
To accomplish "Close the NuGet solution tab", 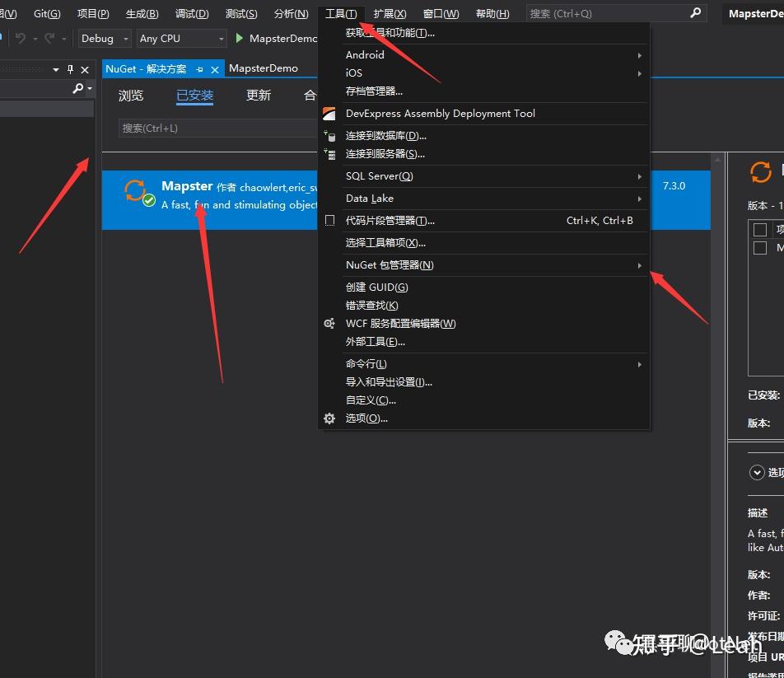I will (215, 69).
